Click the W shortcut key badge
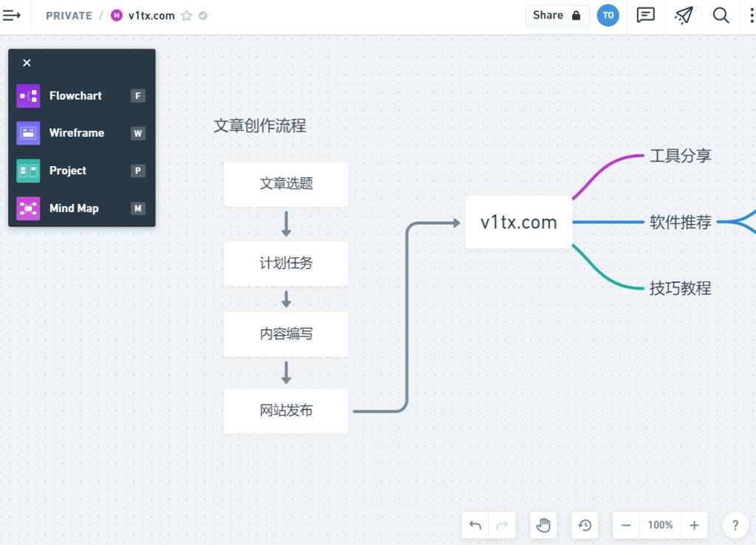Viewport: 756px width, 545px height. [x=138, y=134]
